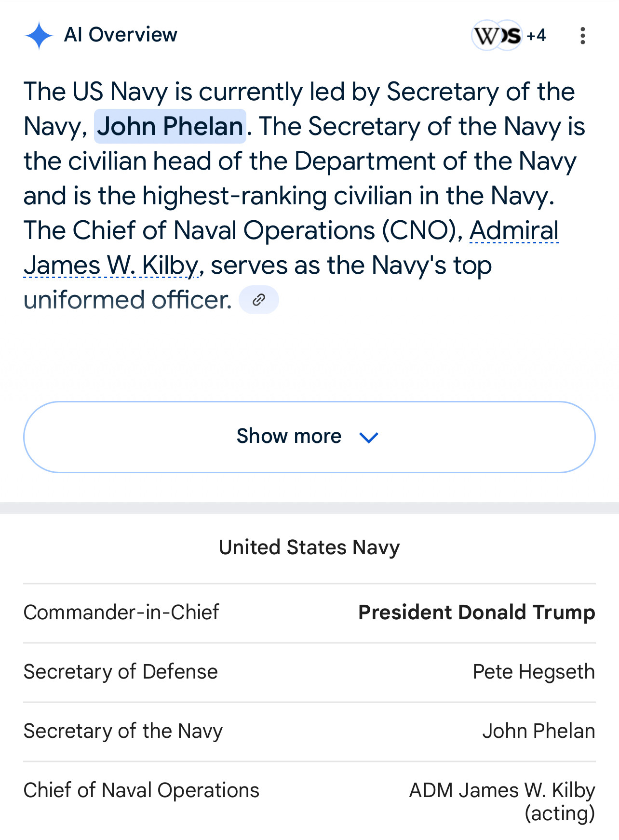
Task: Open the Admiral James W. Kilby link
Action: tap(291, 248)
